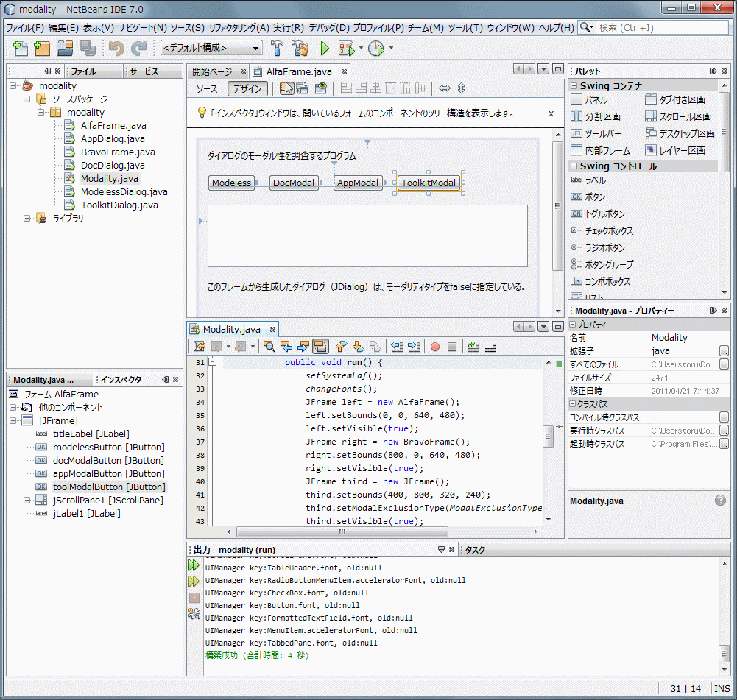Screen dimensions: 737x700
Task: Click the Undo toolbar icon
Action: pyautogui.click(x=116, y=48)
